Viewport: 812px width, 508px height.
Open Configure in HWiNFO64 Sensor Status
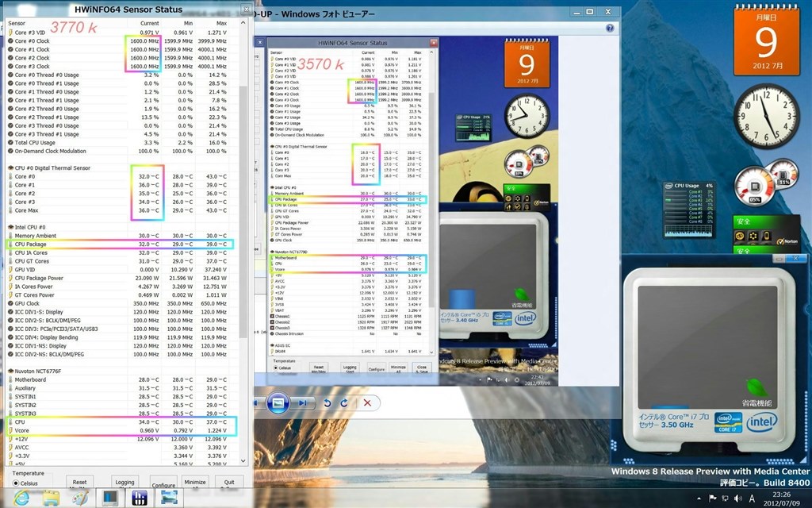pyautogui.click(x=163, y=482)
